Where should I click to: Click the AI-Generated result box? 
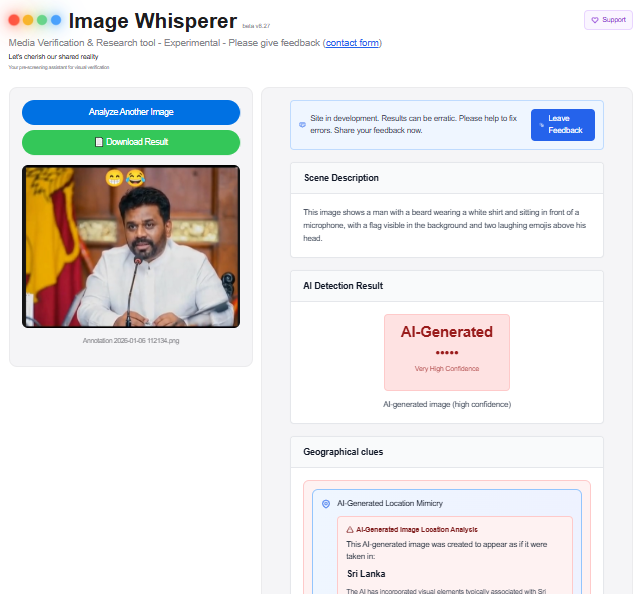click(x=446, y=352)
